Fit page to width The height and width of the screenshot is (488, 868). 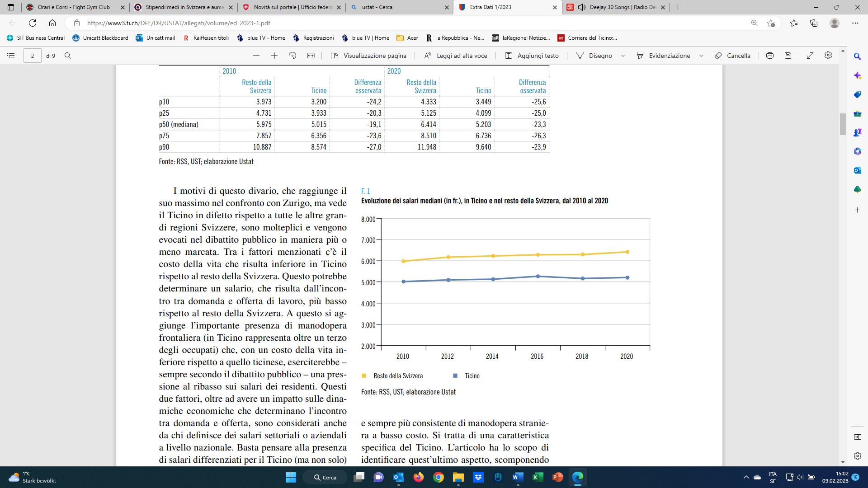[x=311, y=56]
